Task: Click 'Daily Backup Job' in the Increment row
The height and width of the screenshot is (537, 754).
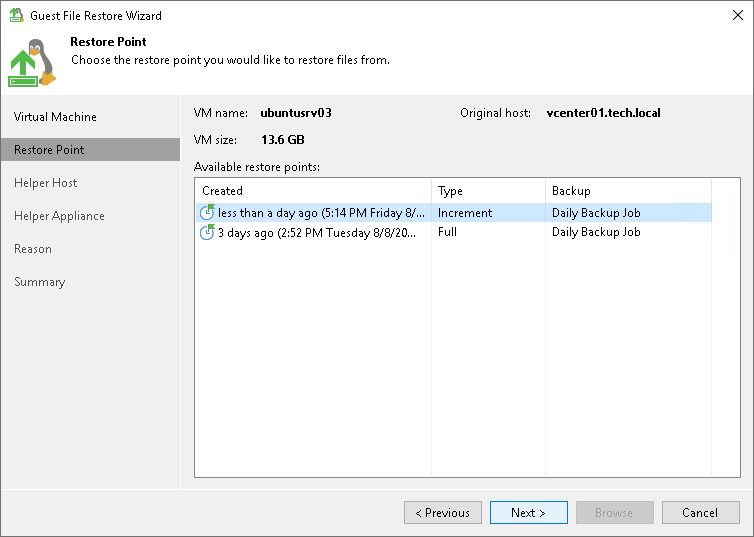Action: click(x=596, y=212)
